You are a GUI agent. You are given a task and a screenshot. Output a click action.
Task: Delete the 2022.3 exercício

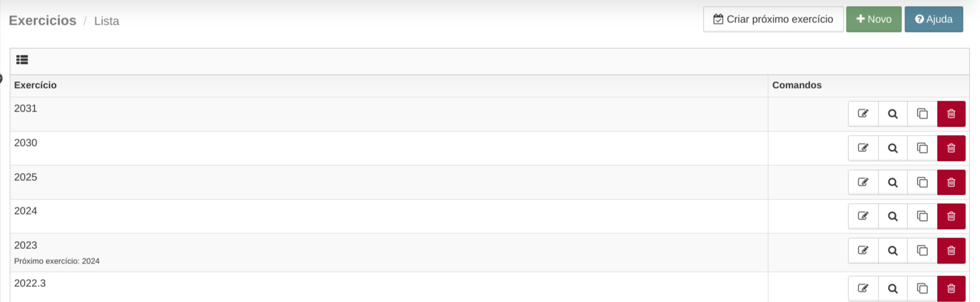951,289
